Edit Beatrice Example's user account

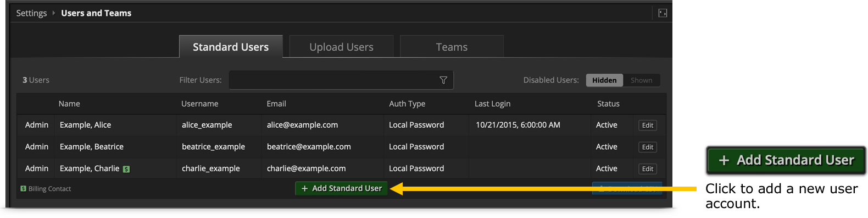[648, 147]
